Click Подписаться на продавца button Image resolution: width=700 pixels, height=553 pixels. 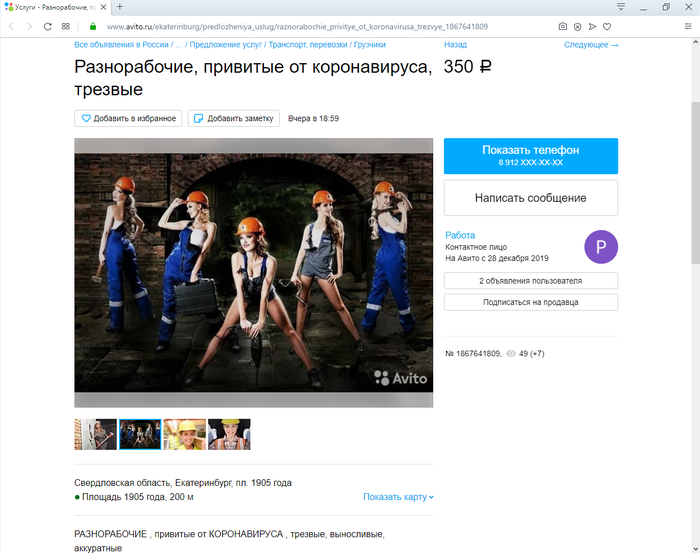(530, 301)
